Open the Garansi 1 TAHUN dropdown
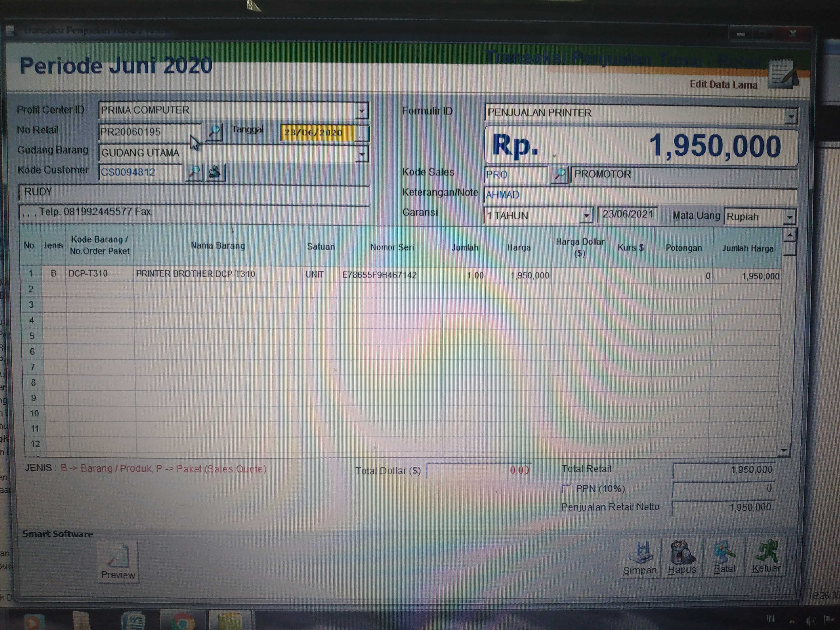 (x=586, y=216)
